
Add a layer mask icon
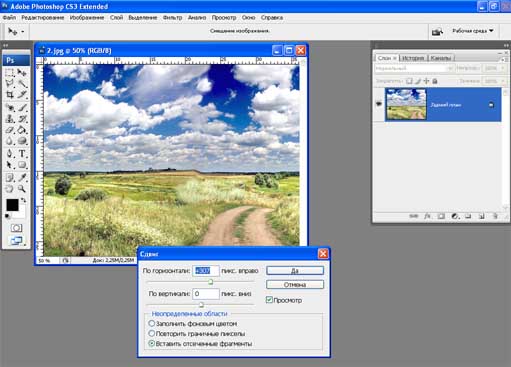(441, 216)
